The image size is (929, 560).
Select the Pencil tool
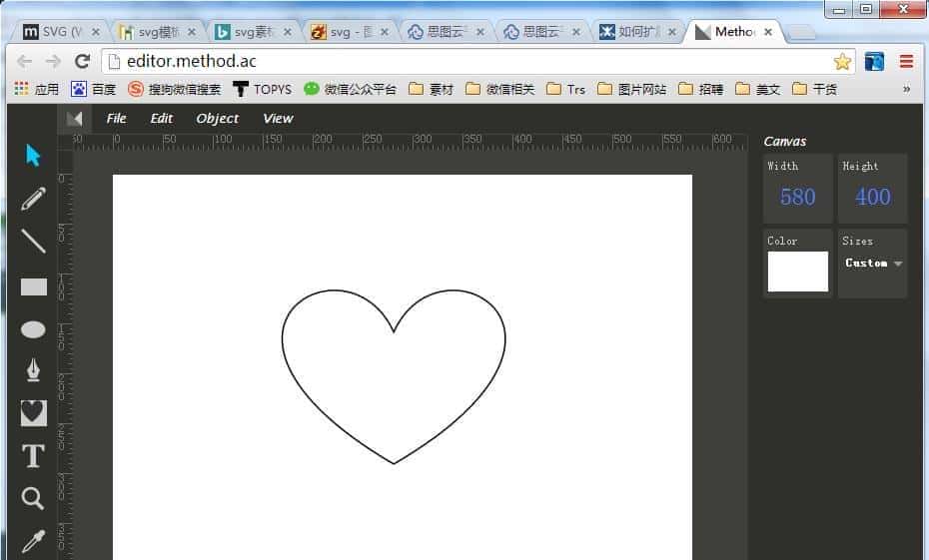tap(33, 199)
